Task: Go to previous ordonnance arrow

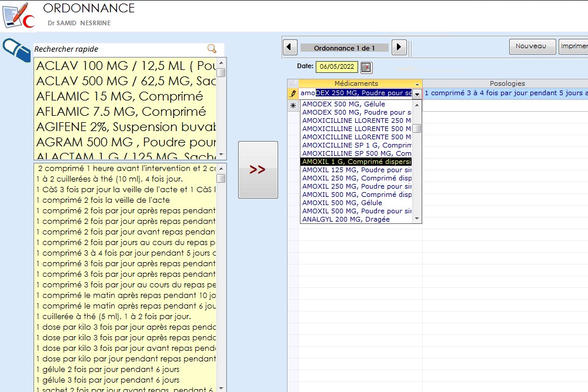Action: 290,47
